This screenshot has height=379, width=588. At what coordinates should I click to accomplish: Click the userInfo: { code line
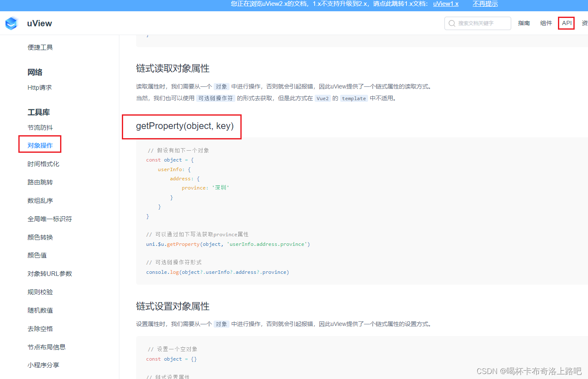pos(174,169)
